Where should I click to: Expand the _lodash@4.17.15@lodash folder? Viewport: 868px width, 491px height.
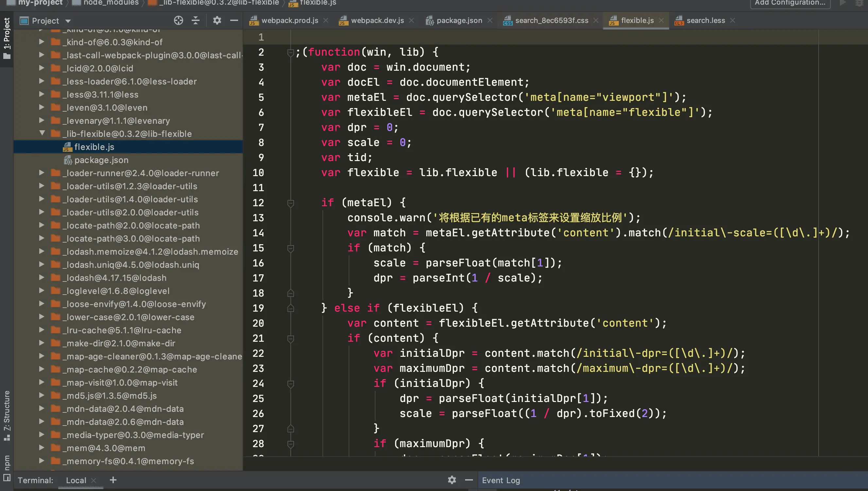[x=42, y=278]
